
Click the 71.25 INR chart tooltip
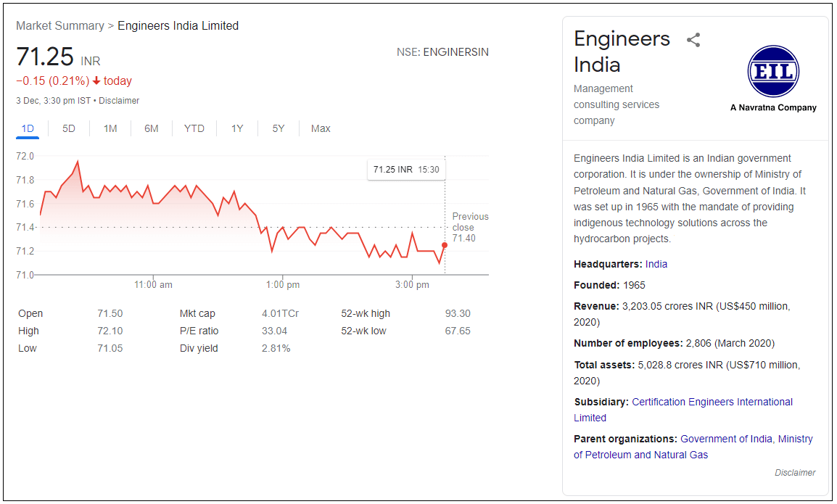(405, 170)
